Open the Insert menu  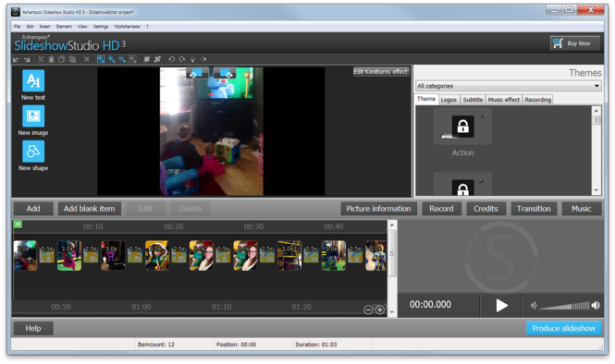click(44, 26)
